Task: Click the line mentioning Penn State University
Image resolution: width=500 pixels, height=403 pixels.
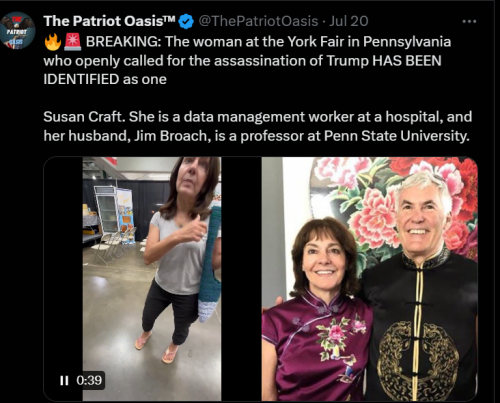Action: point(256,136)
